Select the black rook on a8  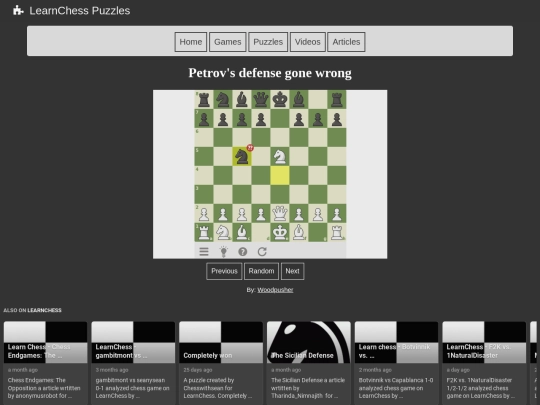204,100
